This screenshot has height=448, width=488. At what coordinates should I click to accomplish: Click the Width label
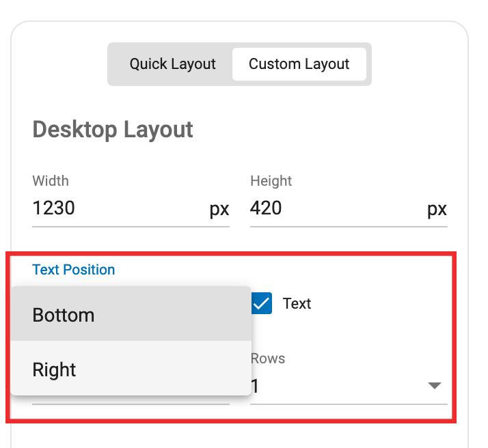pyautogui.click(x=51, y=180)
